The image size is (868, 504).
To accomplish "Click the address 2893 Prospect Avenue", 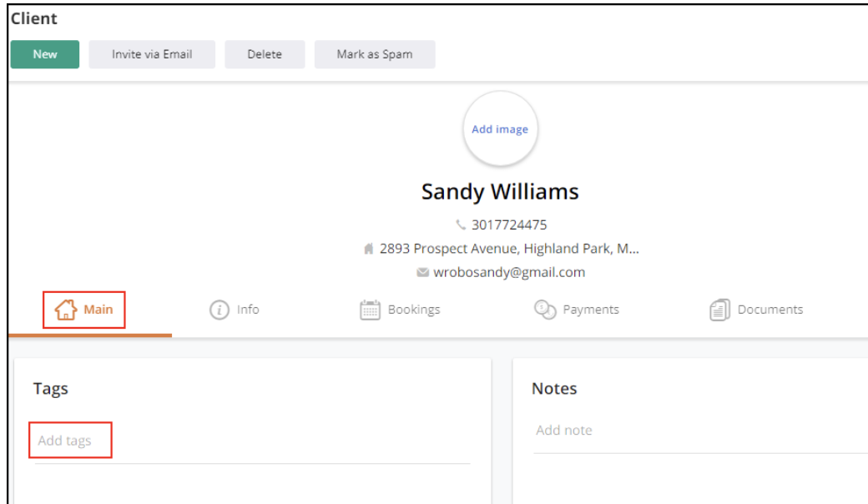I will 509,249.
